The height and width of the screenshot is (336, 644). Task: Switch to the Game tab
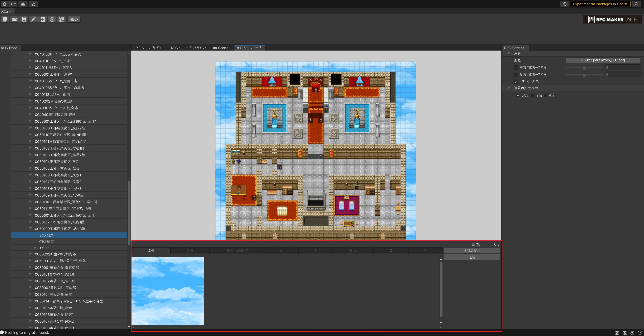pos(221,48)
